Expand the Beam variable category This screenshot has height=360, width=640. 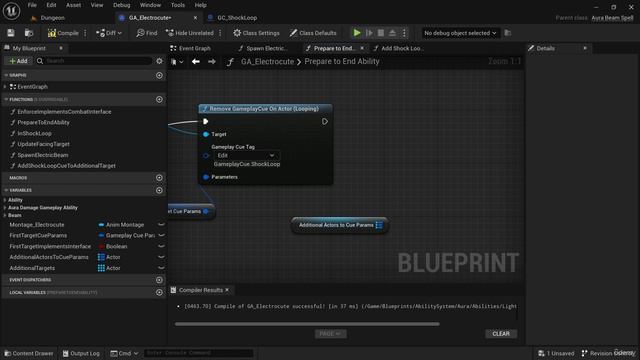click(x=5, y=215)
